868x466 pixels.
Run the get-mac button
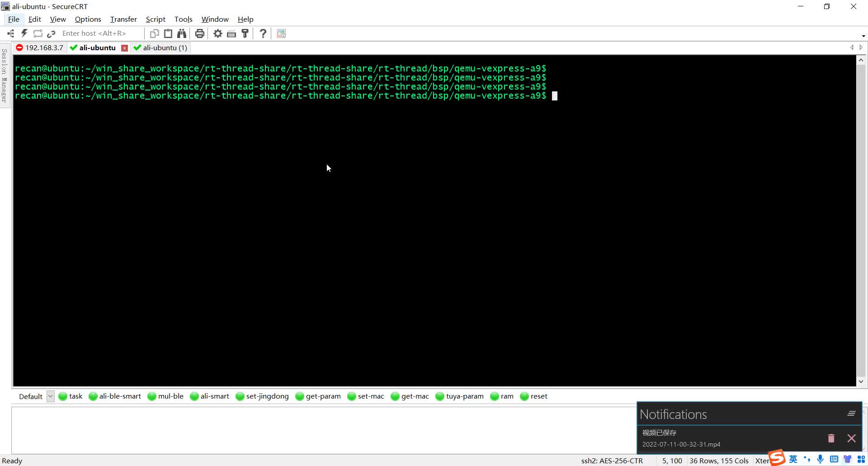pyautogui.click(x=410, y=396)
